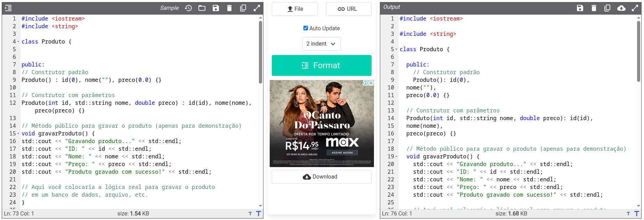Image resolution: width=644 pixels, height=220 pixels.
Task: Open the history icon beside Sample
Action: coord(188,8)
